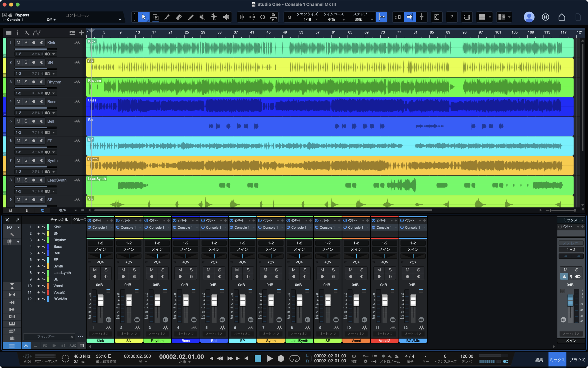This screenshot has height=368, width=588.
Task: Click the IQ quantize icon
Action: pos(289,17)
